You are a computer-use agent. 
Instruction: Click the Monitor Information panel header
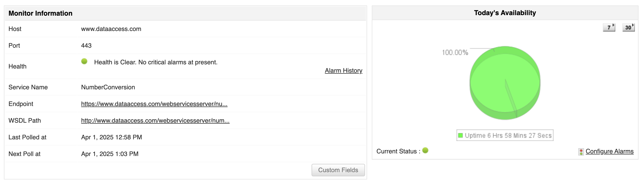[x=40, y=13]
